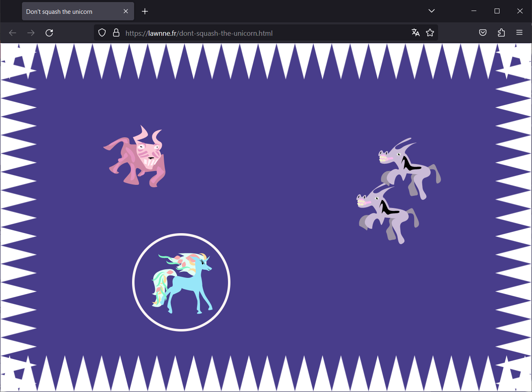Close the 'Don't squash the unicorn' tab
Viewport: 532px width, 392px height.
pos(126,11)
